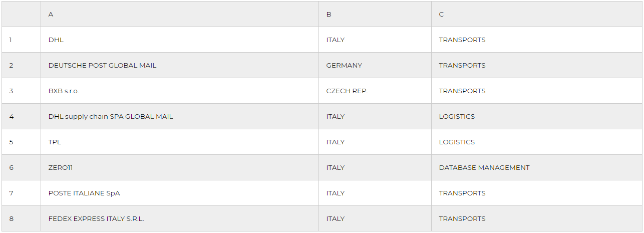Select the CZECH REP. cell
The image size is (644, 233).
pos(347,91)
